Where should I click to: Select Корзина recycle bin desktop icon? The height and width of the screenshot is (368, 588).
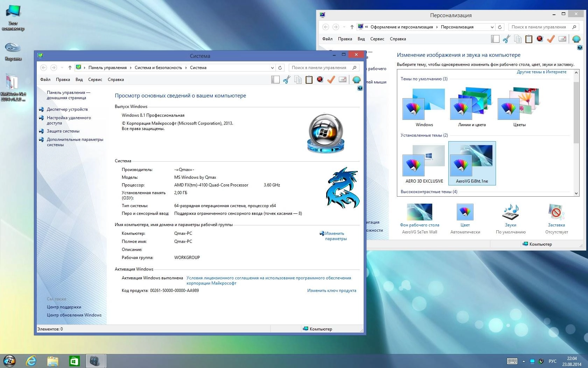click(13, 51)
